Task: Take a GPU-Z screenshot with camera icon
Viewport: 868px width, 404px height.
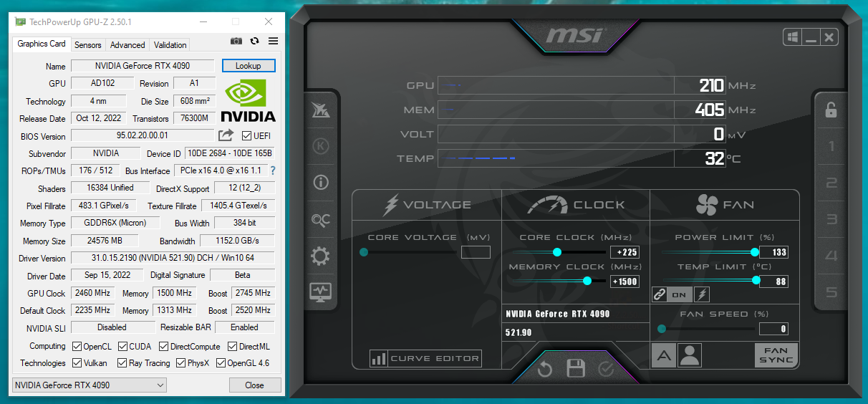Action: point(236,42)
